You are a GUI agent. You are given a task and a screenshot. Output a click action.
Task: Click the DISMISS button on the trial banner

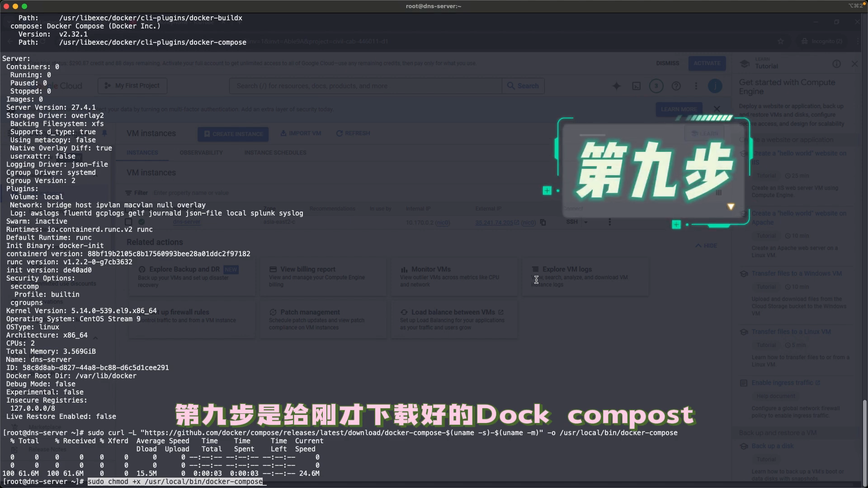click(x=668, y=63)
